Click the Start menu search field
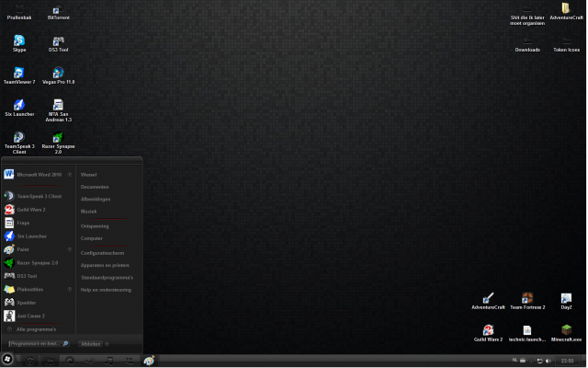 35,344
